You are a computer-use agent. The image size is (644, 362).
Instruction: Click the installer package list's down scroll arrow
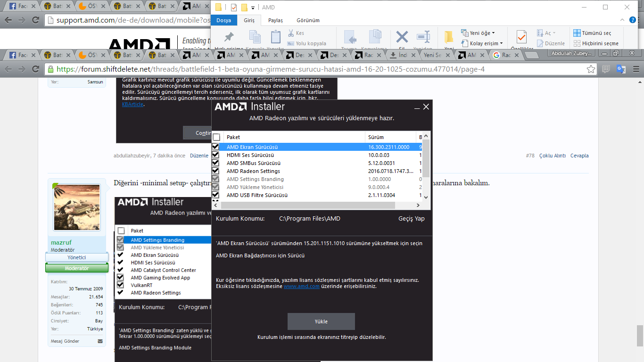[426, 197]
